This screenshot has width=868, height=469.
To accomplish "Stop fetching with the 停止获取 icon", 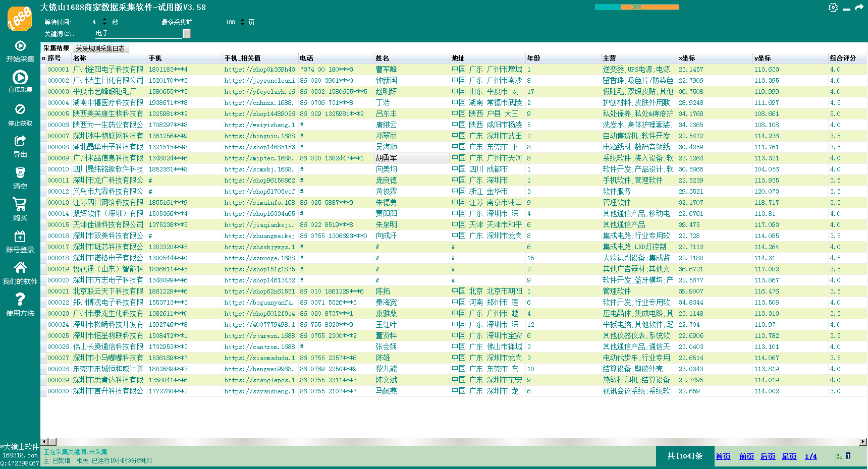I will tap(20, 110).
